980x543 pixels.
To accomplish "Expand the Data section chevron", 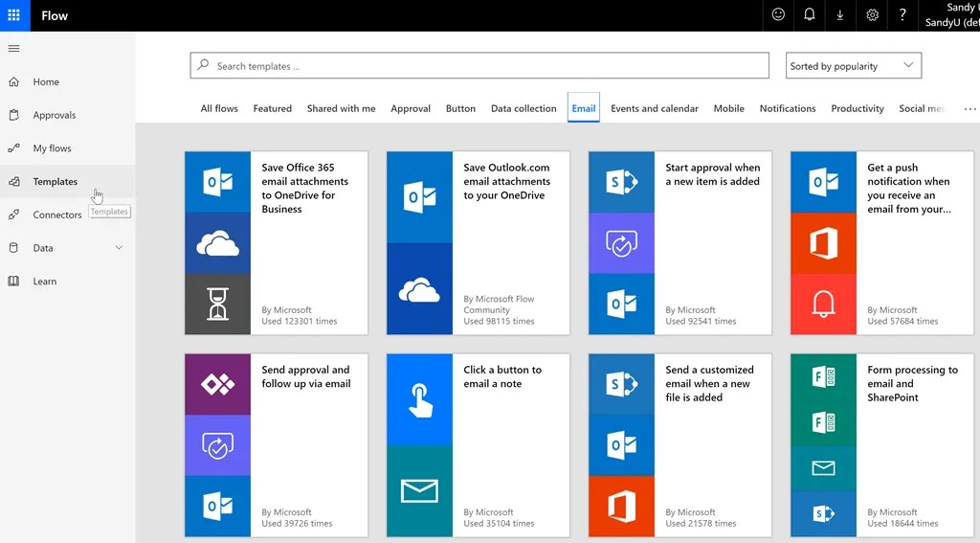I will (x=119, y=248).
